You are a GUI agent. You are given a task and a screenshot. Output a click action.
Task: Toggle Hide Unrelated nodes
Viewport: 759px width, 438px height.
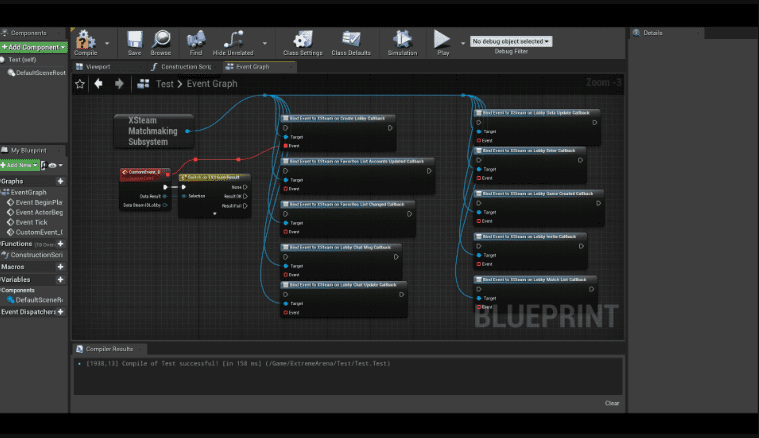(233, 43)
